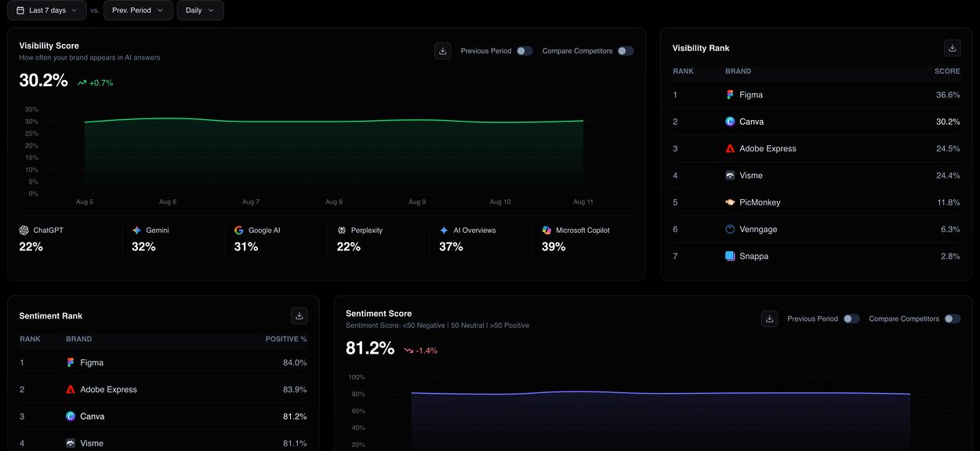This screenshot has height=451, width=980.
Task: Open the Prev. Period comparison dropdown
Action: [x=138, y=10]
